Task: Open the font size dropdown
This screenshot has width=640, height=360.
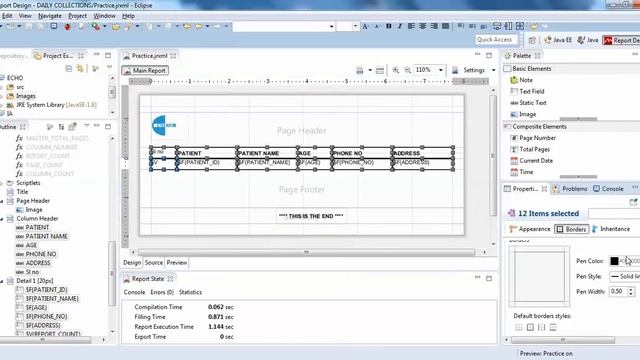Action: (x=356, y=27)
